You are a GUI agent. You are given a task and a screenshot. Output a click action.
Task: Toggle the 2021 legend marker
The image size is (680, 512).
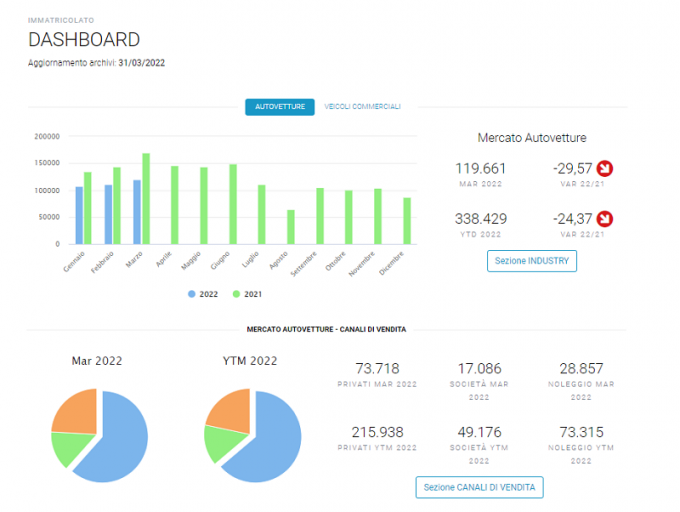pos(236,294)
